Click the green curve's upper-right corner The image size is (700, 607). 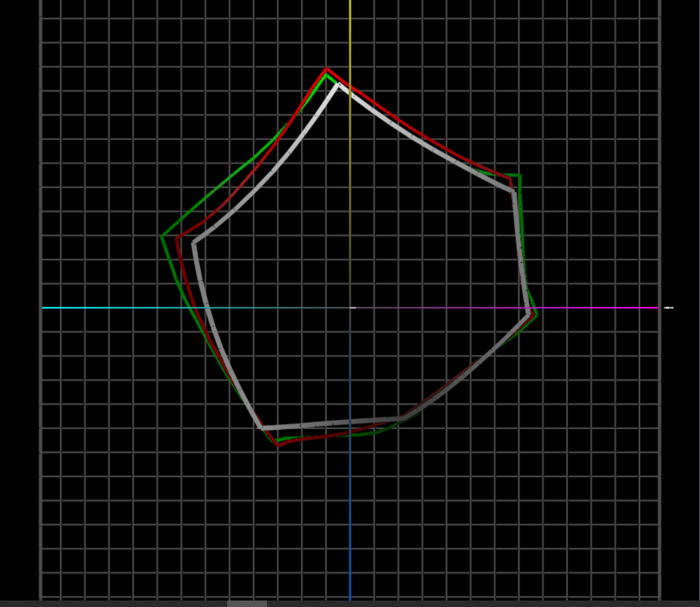(519, 176)
